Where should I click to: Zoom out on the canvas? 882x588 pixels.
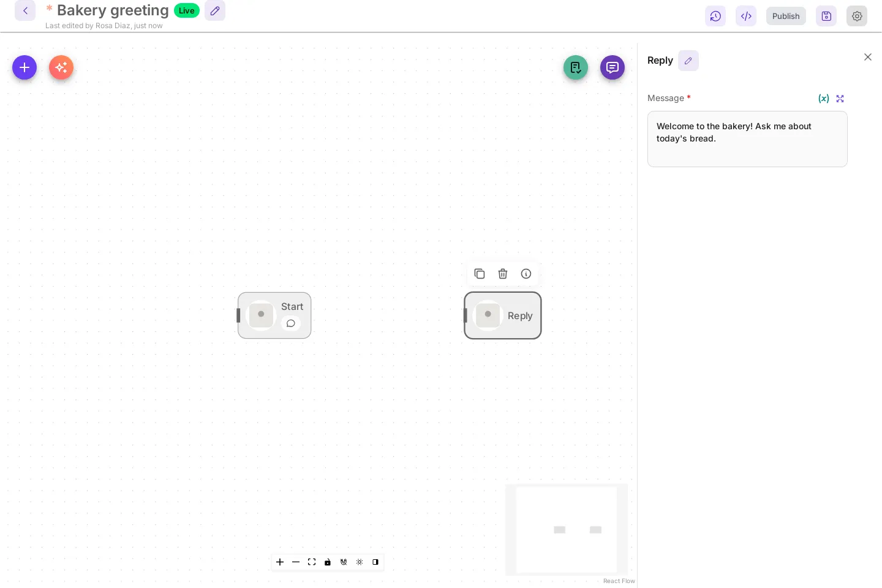coord(296,562)
